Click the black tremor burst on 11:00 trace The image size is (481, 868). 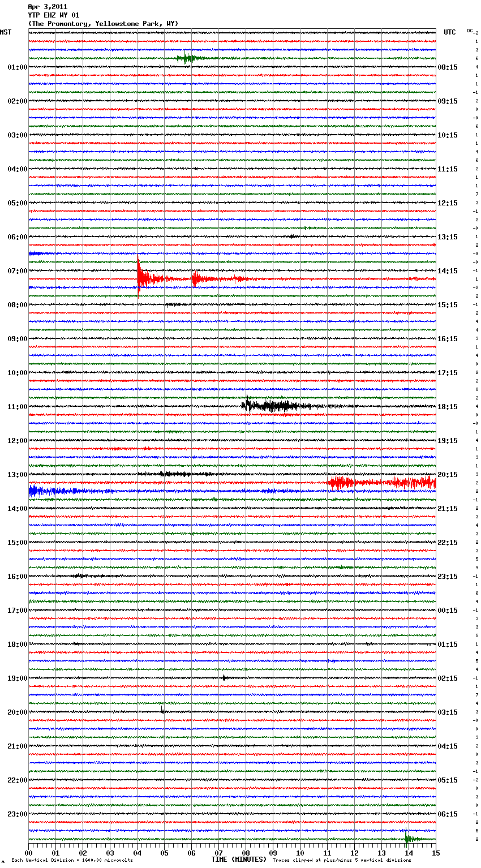276,405
